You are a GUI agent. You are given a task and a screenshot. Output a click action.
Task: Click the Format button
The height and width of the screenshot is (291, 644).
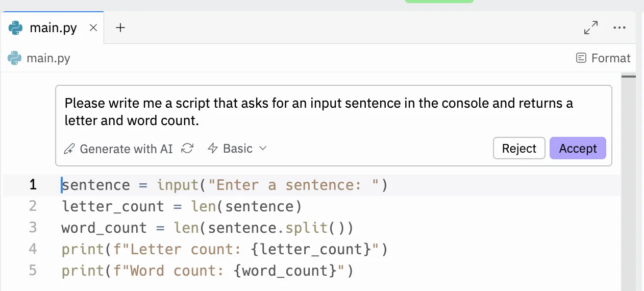(x=603, y=58)
